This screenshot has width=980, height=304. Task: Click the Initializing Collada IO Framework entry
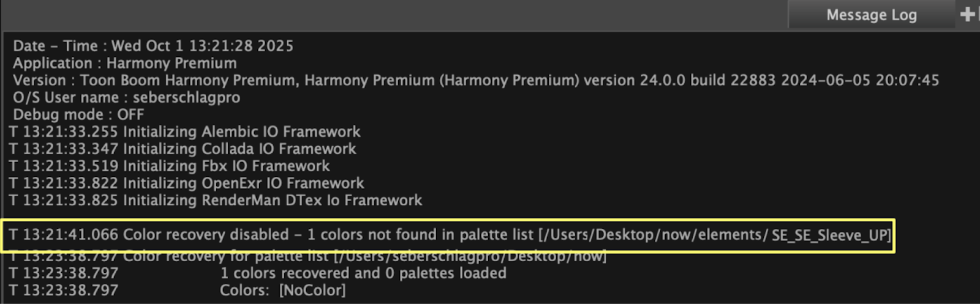239,149
